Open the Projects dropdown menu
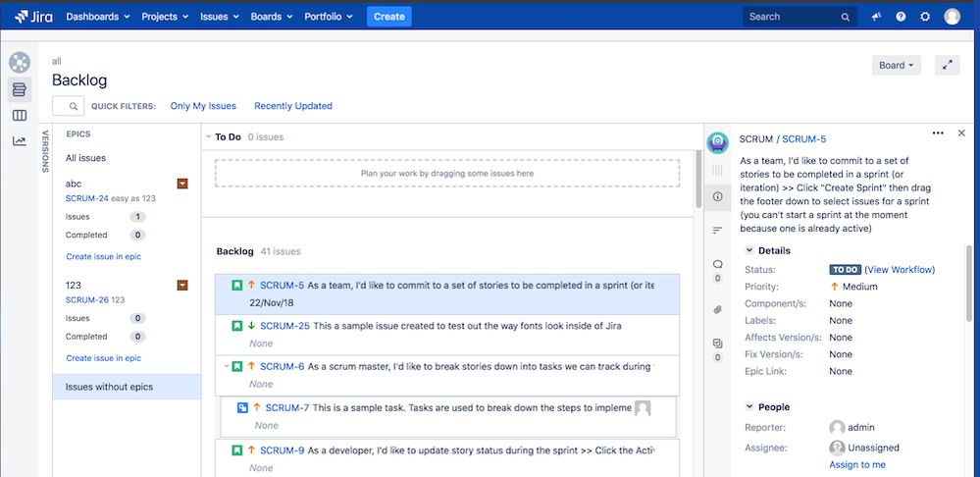Screen dimensions: 980x477 pyautogui.click(x=165, y=17)
